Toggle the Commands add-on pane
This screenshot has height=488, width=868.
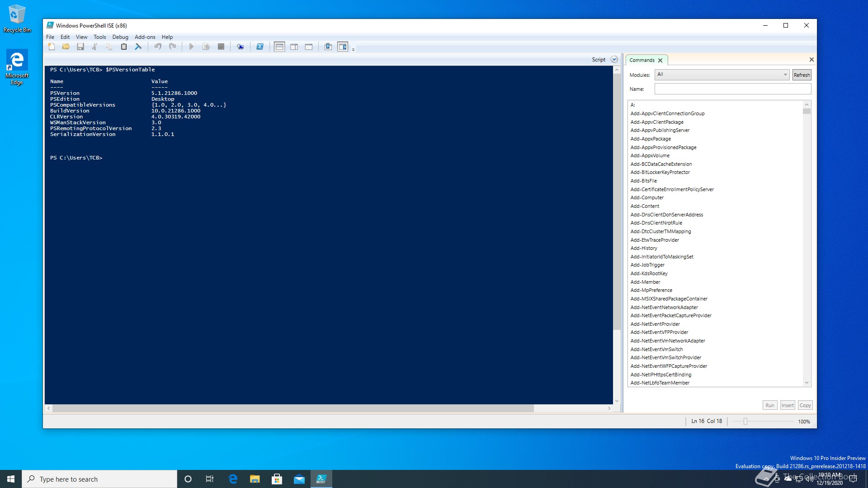point(343,47)
